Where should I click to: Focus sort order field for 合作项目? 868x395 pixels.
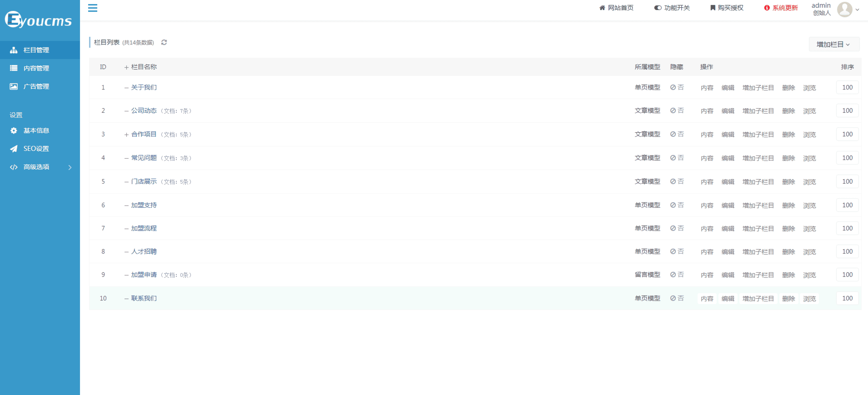tap(847, 135)
